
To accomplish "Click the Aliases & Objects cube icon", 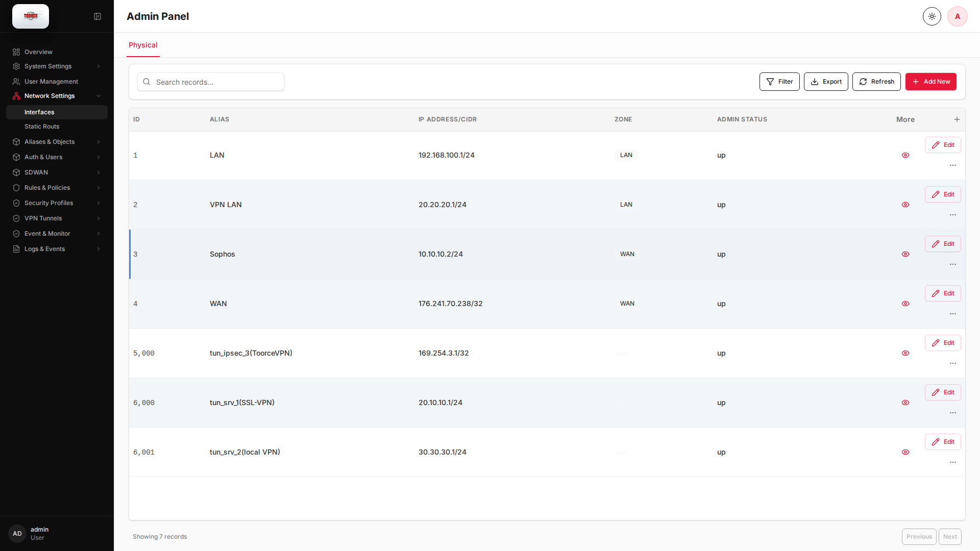I will (16, 142).
